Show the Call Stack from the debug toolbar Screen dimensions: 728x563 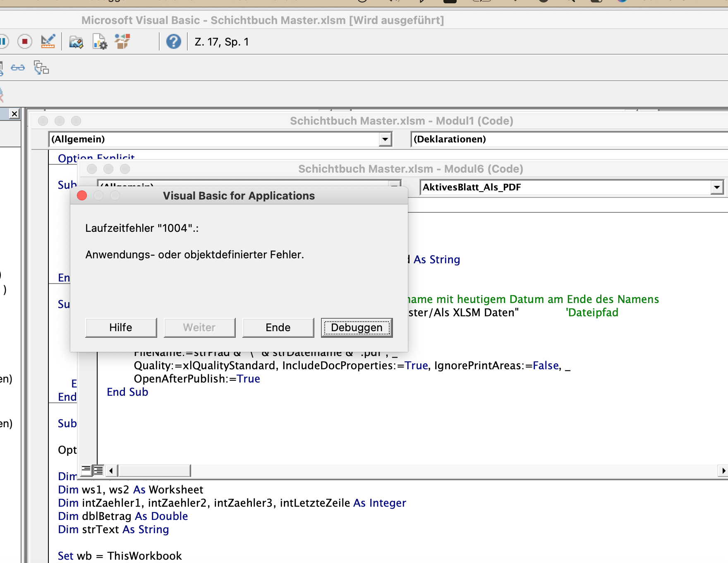point(41,68)
